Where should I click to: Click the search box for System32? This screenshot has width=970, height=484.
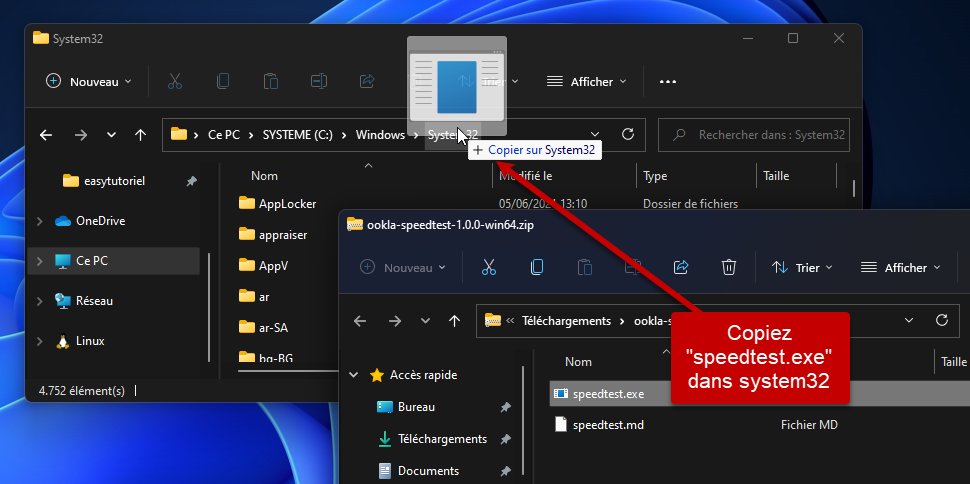761,135
